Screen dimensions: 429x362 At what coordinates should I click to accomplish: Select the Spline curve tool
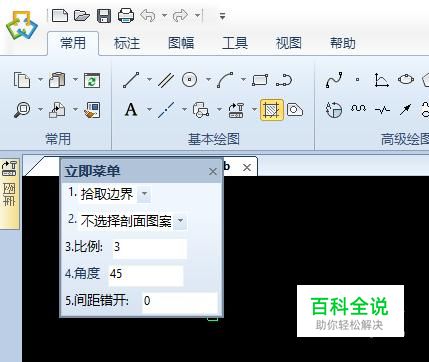[334, 80]
